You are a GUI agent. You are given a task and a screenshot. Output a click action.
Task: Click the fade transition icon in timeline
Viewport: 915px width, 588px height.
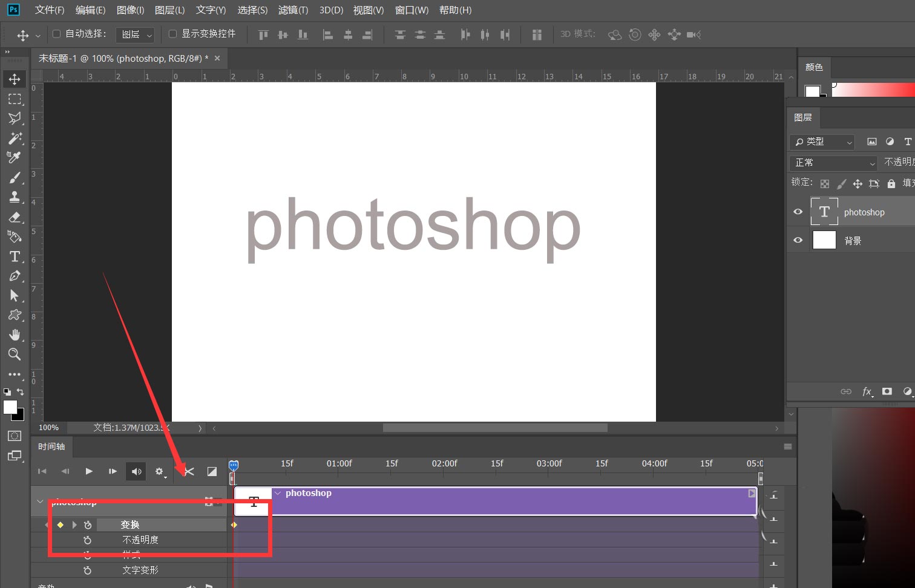click(x=212, y=471)
